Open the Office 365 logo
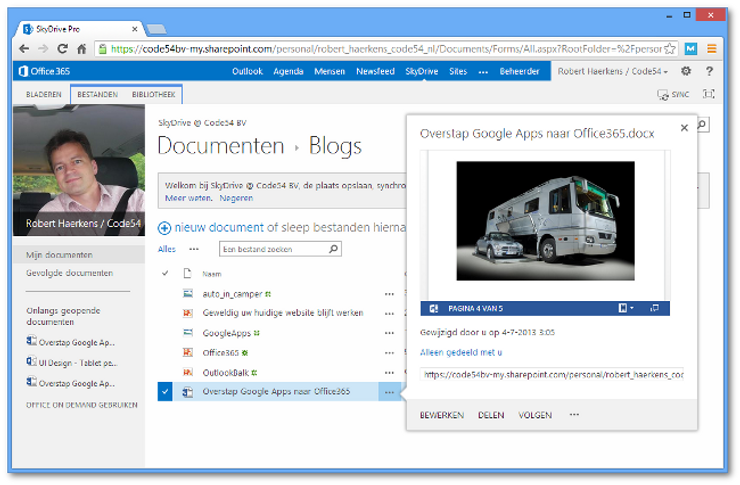740x485 pixels. pos(44,71)
